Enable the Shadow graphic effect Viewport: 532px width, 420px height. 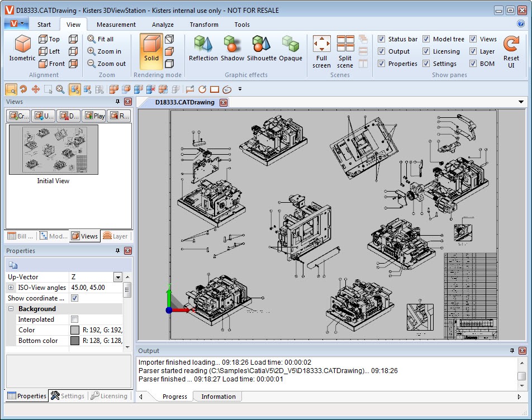pyautogui.click(x=232, y=49)
